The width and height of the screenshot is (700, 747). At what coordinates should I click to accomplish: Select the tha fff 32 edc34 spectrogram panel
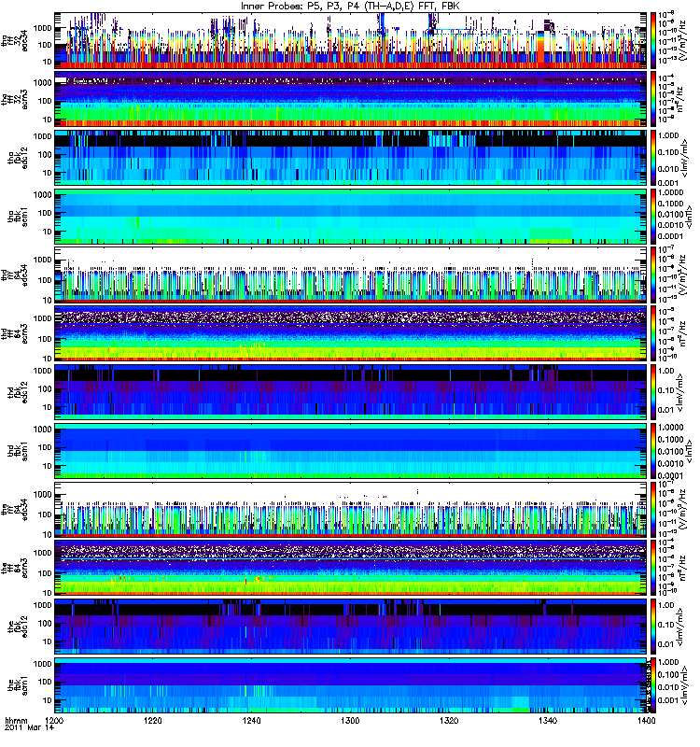coord(351,40)
